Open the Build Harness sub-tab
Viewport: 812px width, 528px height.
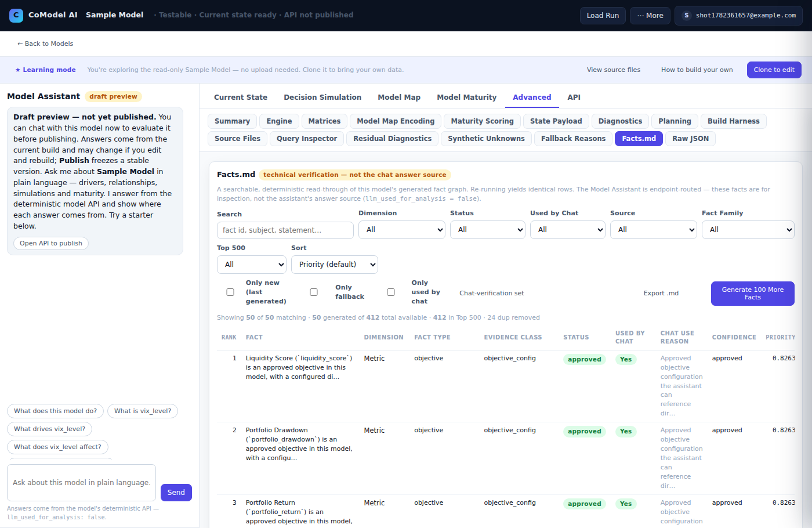[734, 121]
